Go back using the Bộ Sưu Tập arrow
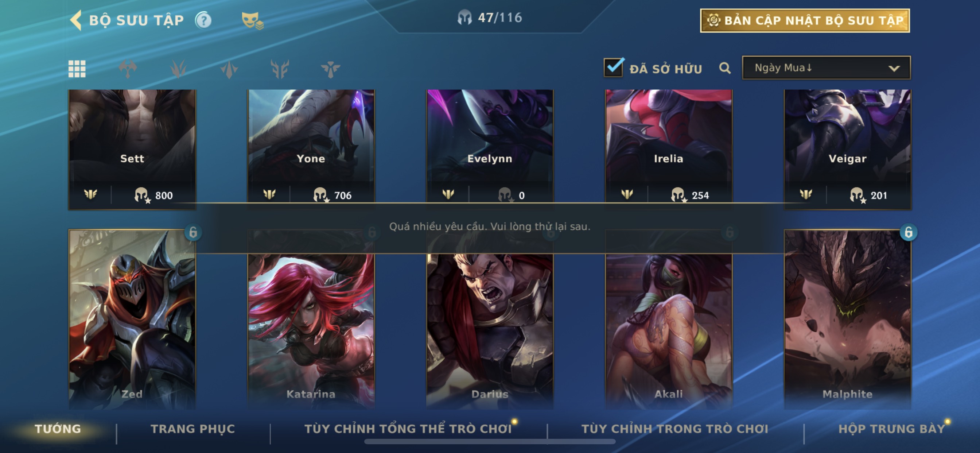 point(76,20)
